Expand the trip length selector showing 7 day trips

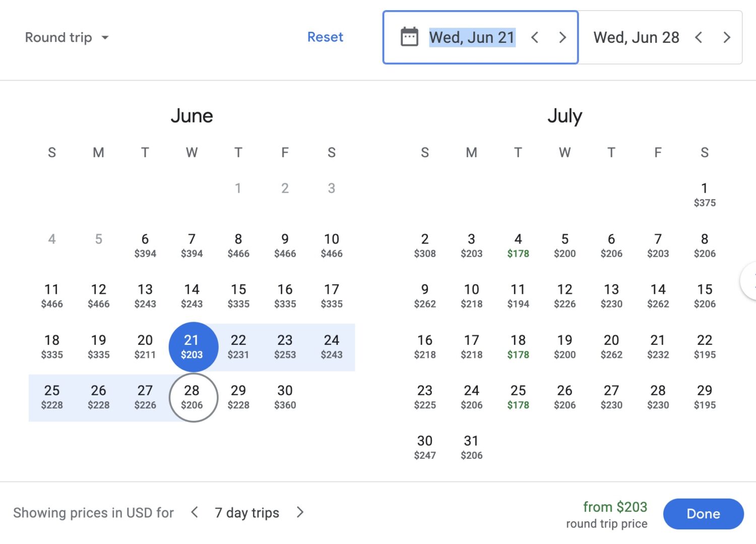247,512
